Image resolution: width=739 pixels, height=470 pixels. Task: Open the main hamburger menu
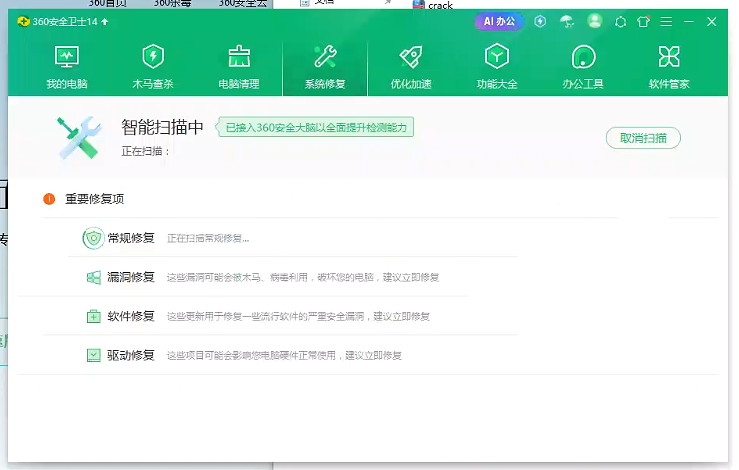(666, 22)
